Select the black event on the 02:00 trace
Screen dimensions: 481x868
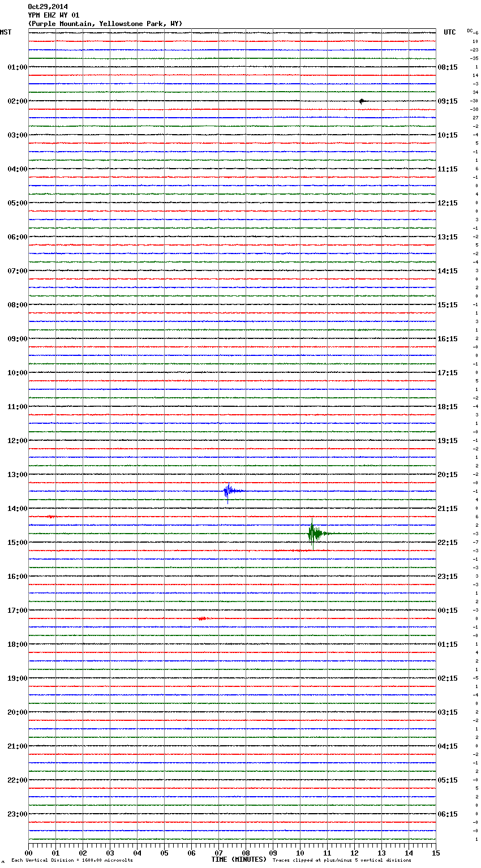coord(362,101)
